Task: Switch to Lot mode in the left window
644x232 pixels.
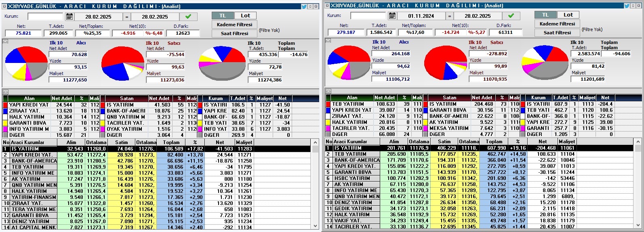Action: point(245,15)
